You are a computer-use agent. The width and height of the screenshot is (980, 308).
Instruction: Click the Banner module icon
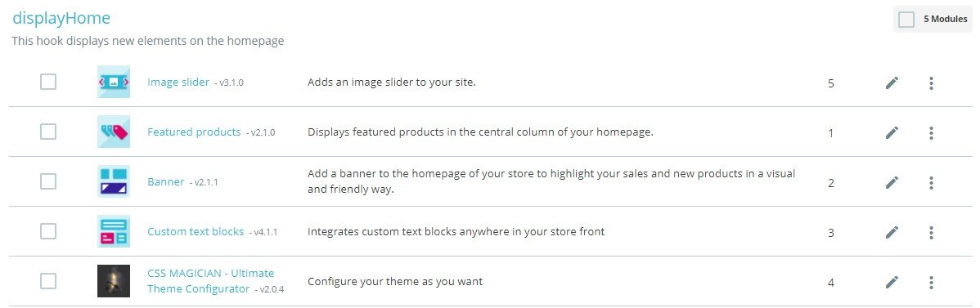point(114,182)
